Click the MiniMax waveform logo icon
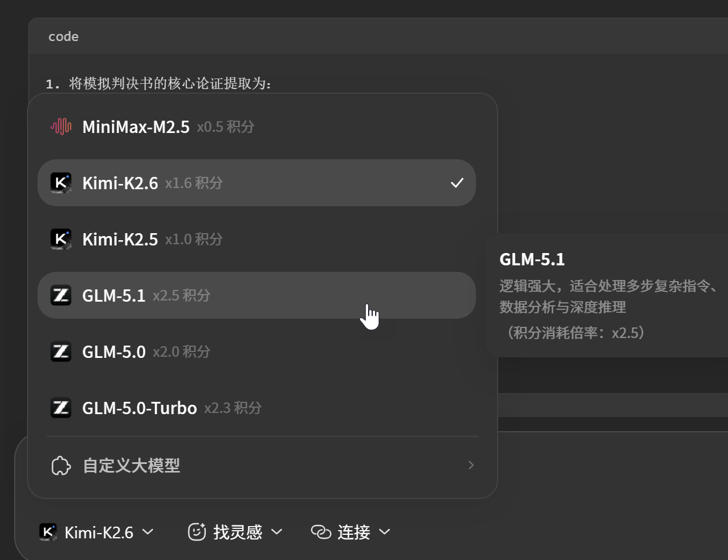Screen dimensions: 728x560 coord(61,127)
